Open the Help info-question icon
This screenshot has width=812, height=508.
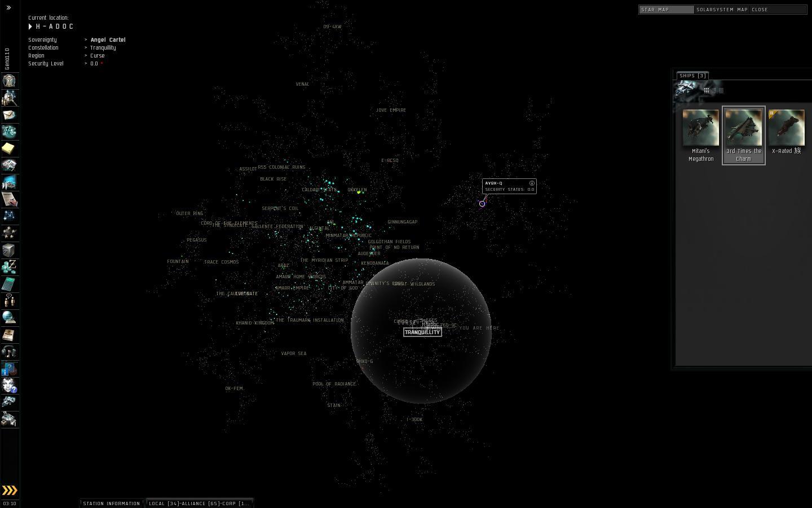9,369
